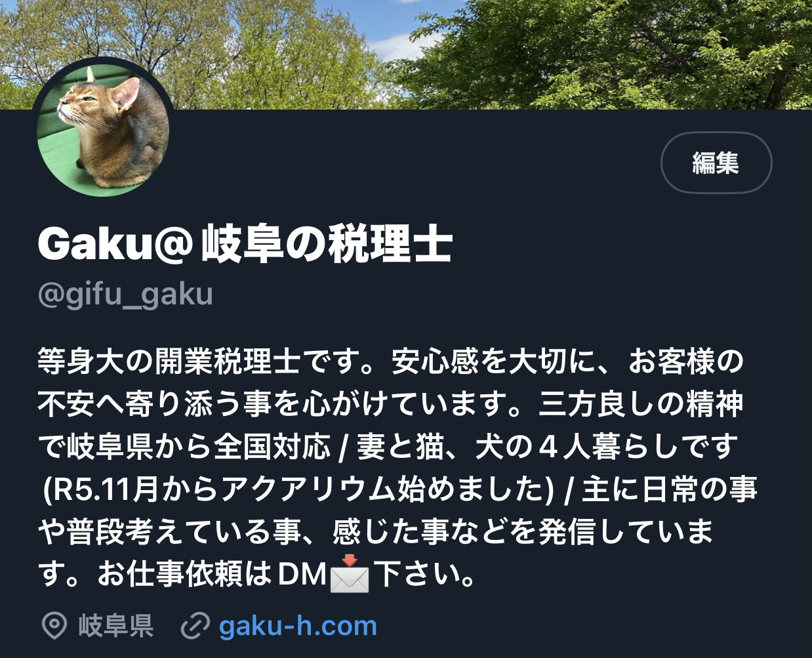
Task: Click the location pin icon
Action: pos(54,626)
